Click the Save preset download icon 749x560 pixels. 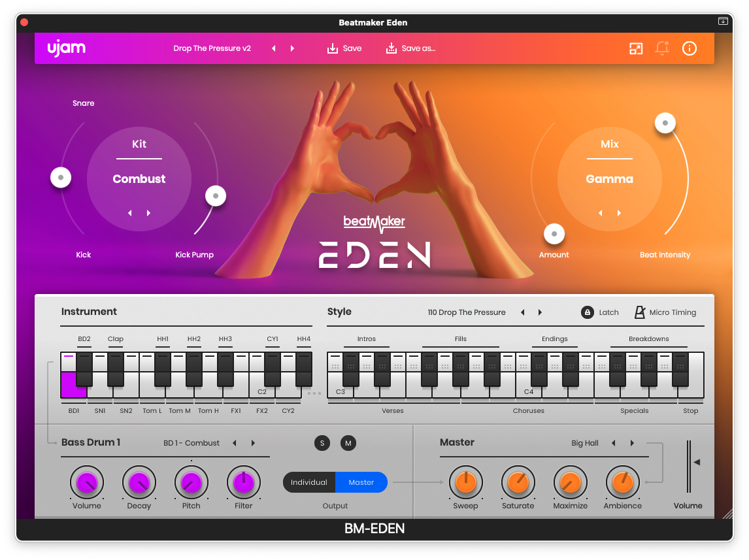point(333,48)
